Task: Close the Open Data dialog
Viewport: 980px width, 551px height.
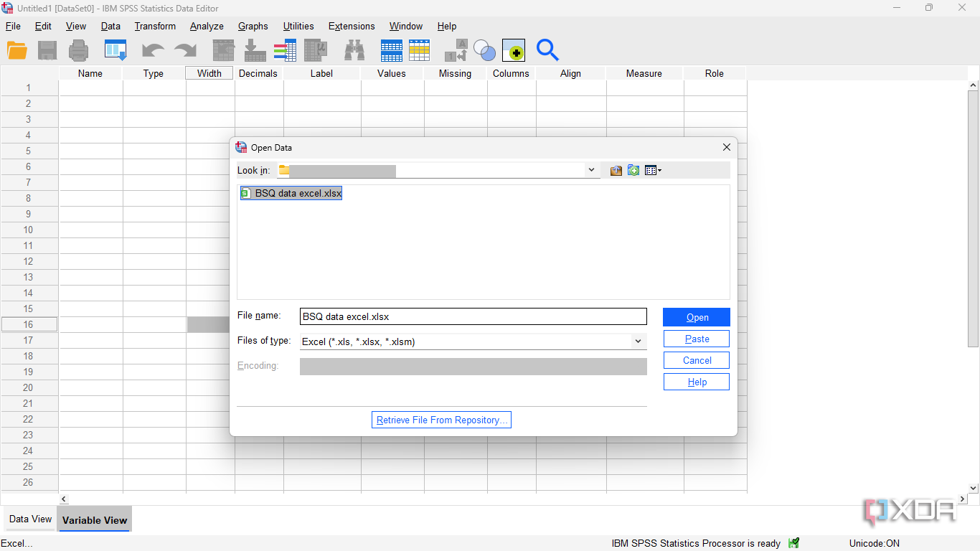Action: coord(726,147)
